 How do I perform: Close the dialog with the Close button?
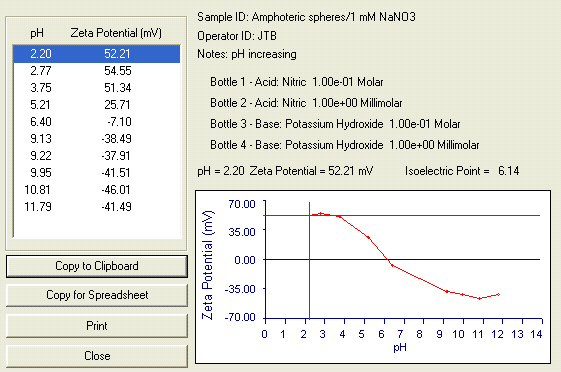pyautogui.click(x=97, y=356)
